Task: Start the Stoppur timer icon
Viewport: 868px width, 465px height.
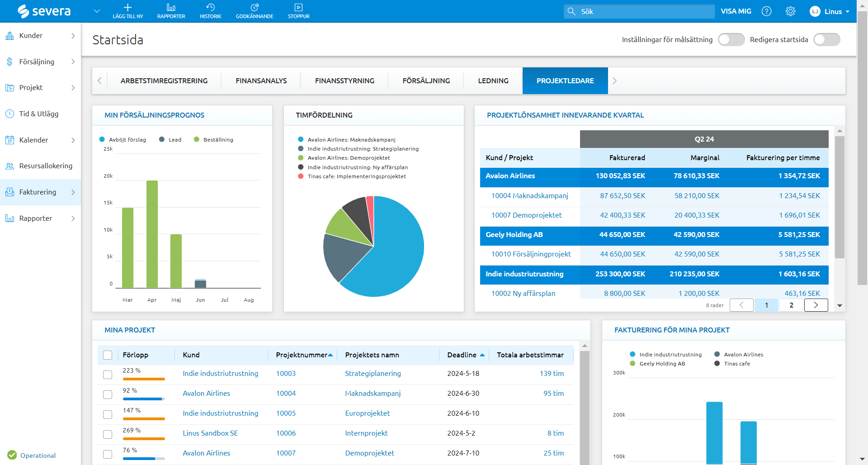Action: [298, 8]
